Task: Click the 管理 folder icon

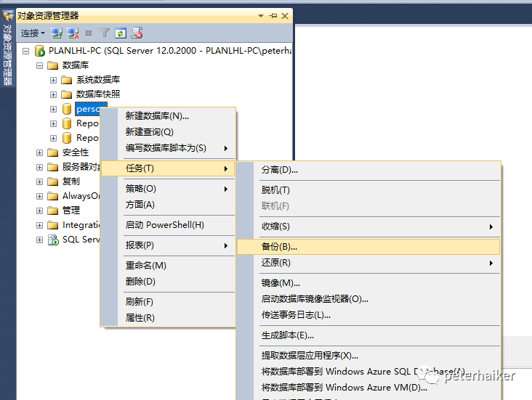Action: [52, 211]
